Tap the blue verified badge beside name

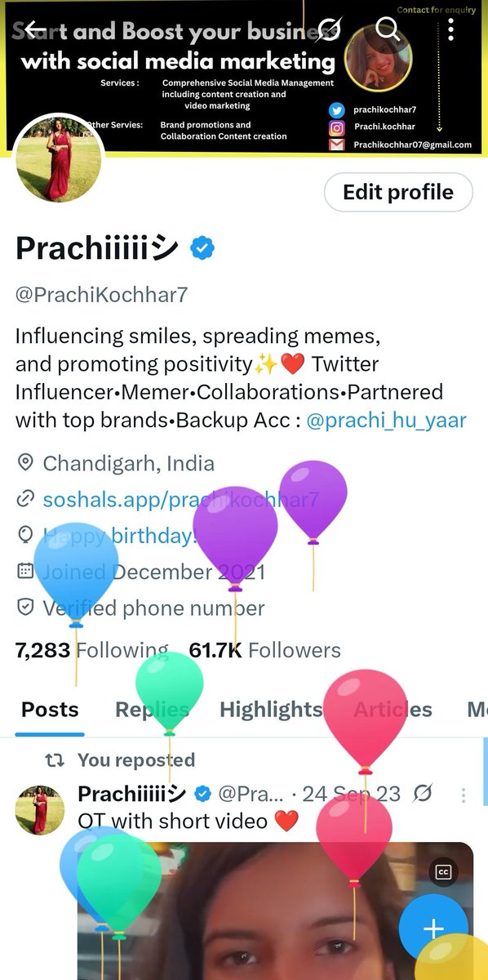[x=202, y=248]
